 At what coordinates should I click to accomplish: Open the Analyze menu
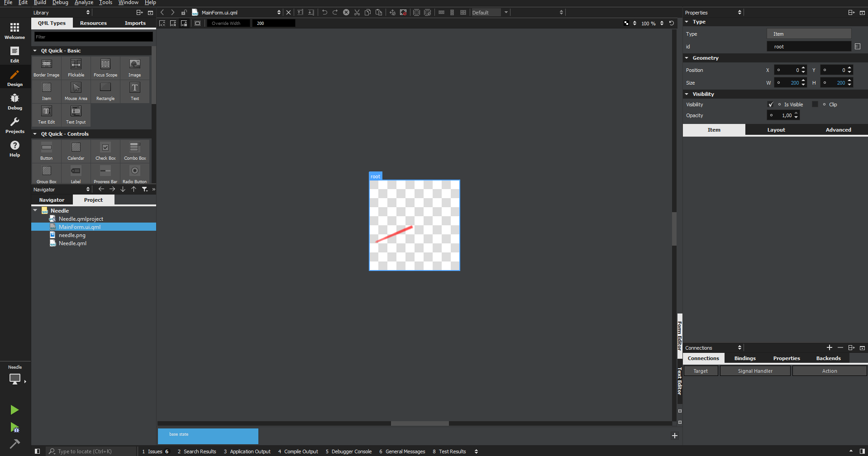click(84, 3)
